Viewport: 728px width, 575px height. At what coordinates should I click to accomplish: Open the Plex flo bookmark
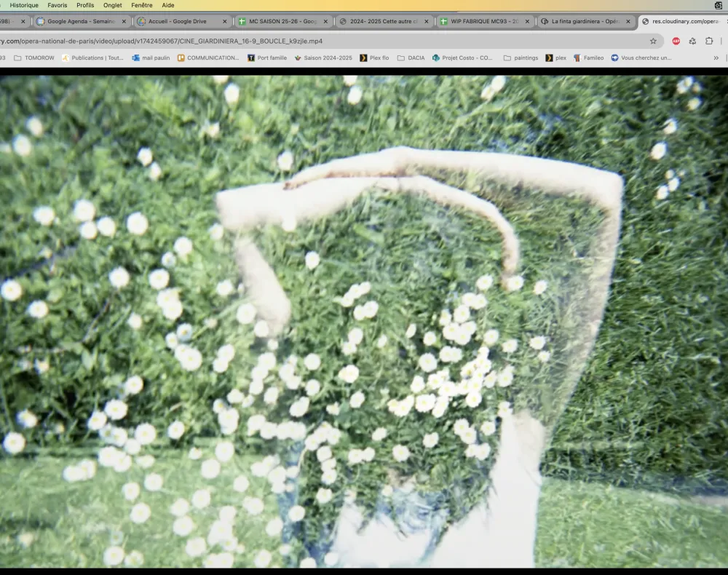(373, 57)
